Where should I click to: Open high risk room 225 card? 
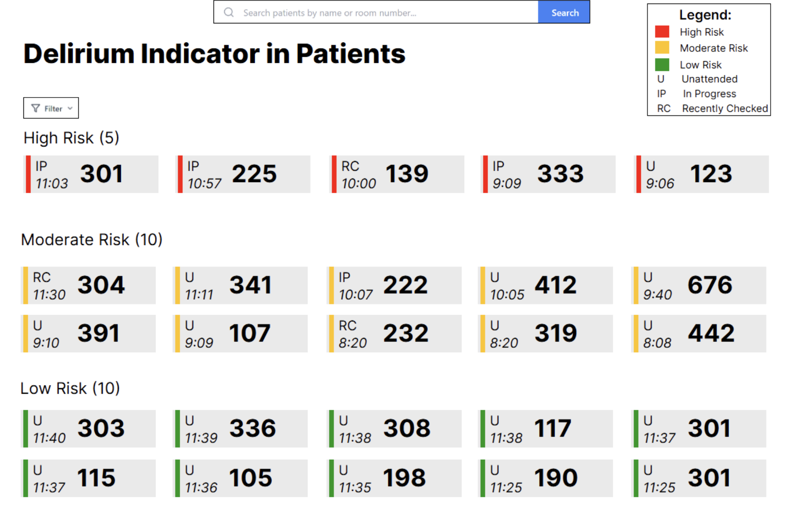point(243,174)
